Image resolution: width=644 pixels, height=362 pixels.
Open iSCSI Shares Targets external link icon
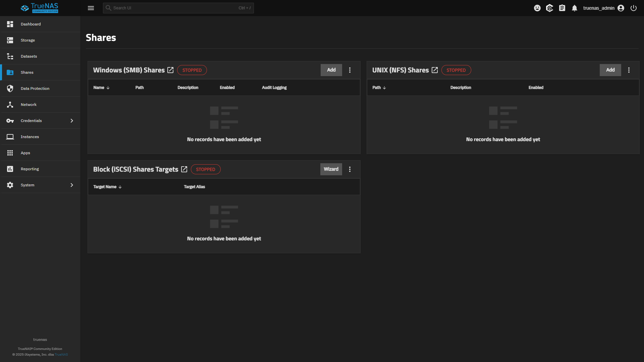(184, 169)
